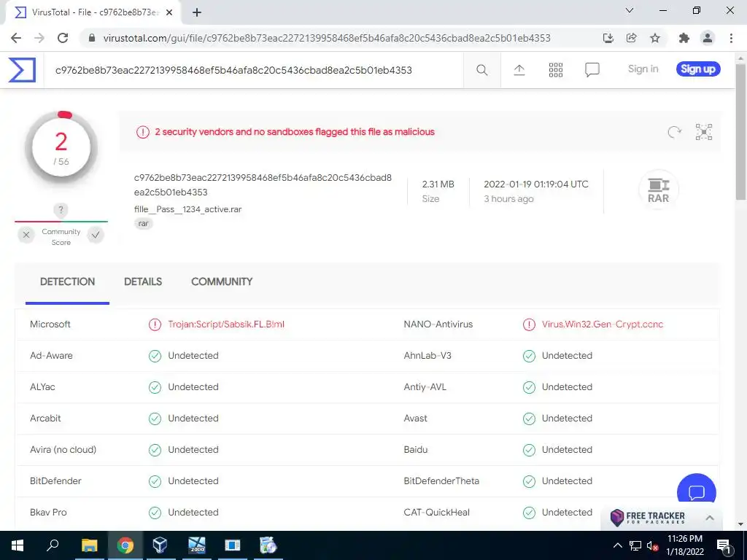Click the RAR file type icon
Screen dimensions: 747x560
pos(659,190)
